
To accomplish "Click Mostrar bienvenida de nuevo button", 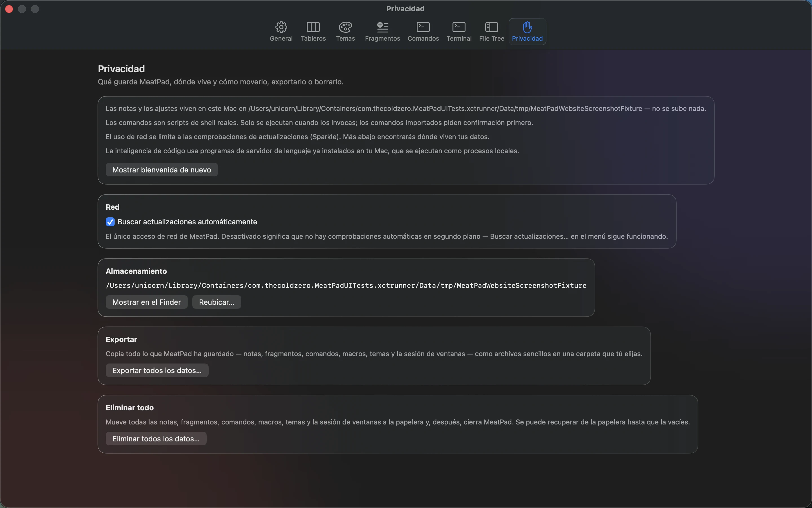I will pos(162,170).
